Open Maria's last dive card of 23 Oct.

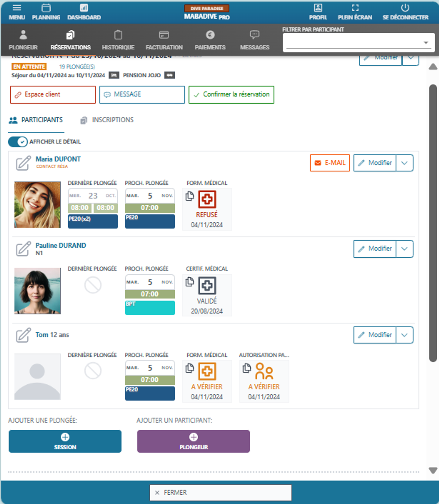[93, 208]
